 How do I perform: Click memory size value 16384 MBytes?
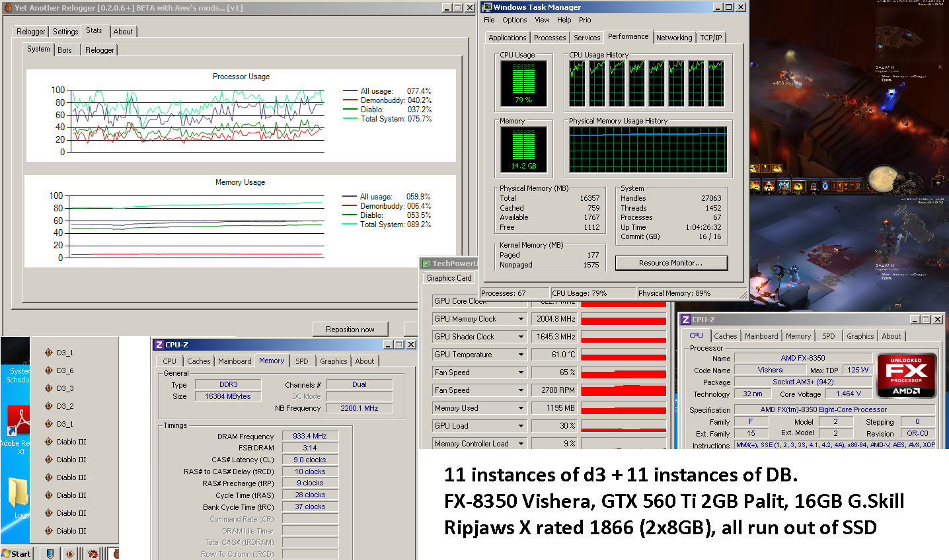pos(228,396)
